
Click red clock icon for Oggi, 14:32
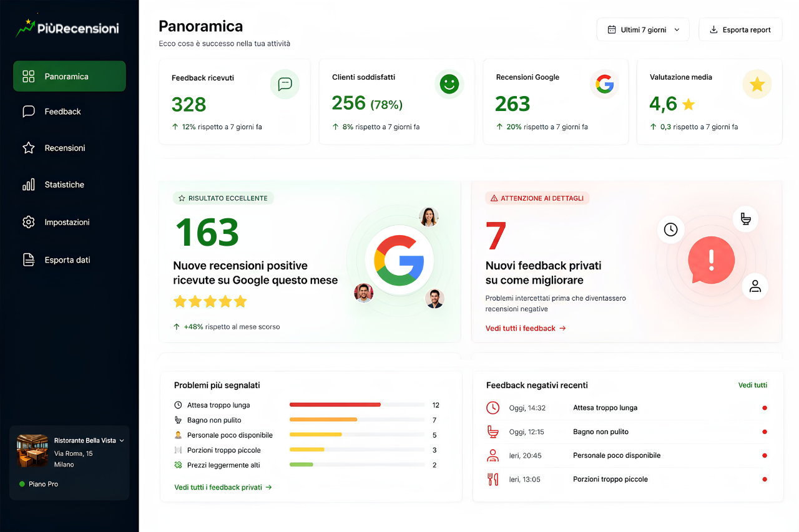(493, 408)
